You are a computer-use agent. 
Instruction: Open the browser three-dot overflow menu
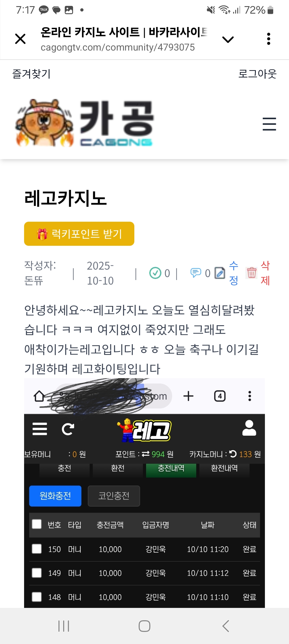(269, 39)
